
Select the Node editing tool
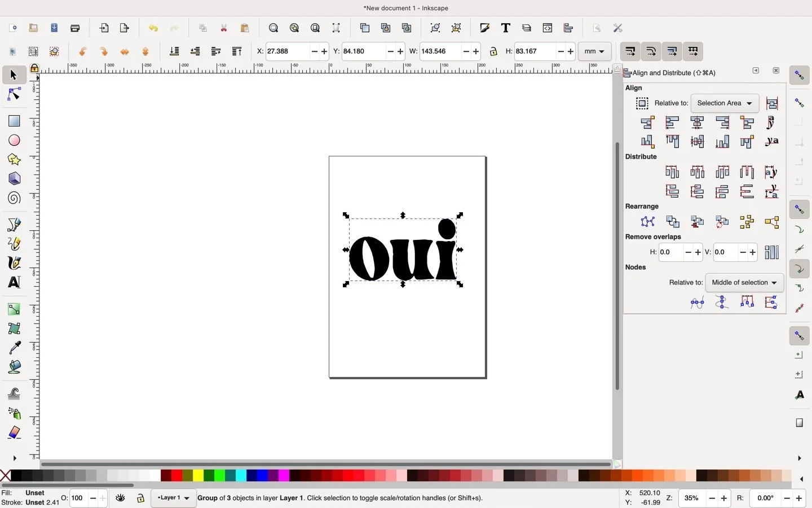14,95
